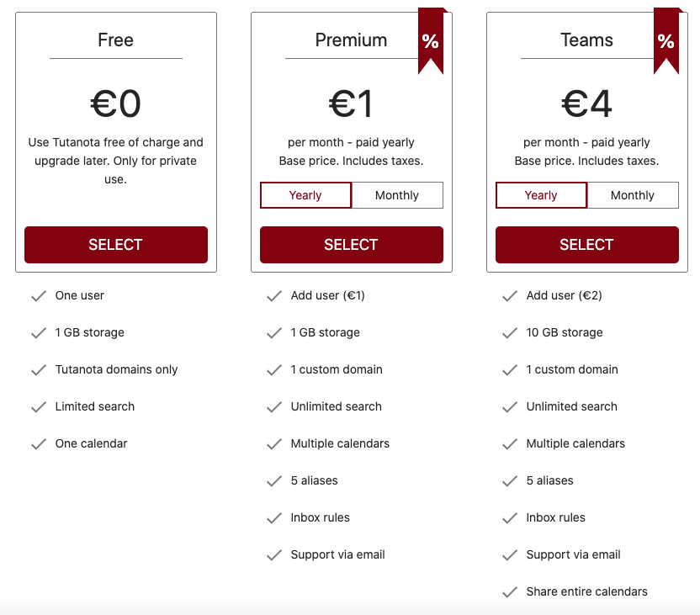Click the Teams €4 price

586,103
